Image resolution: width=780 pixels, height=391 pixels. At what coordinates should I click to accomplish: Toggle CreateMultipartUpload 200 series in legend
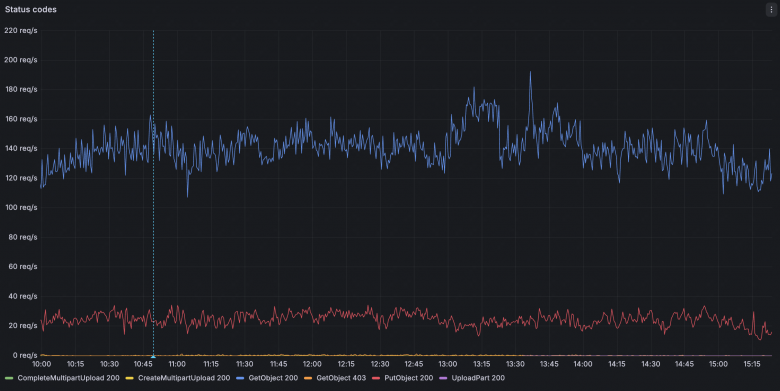click(x=184, y=378)
